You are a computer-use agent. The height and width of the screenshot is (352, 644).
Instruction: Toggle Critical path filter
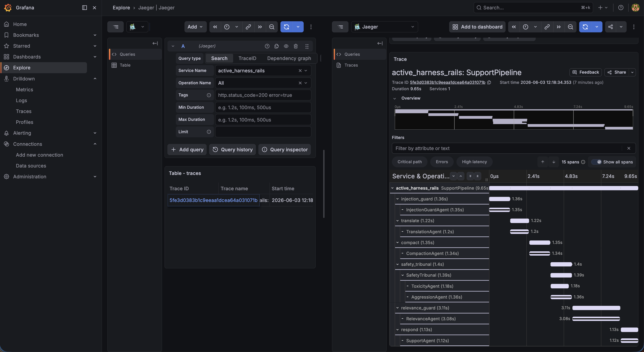410,162
